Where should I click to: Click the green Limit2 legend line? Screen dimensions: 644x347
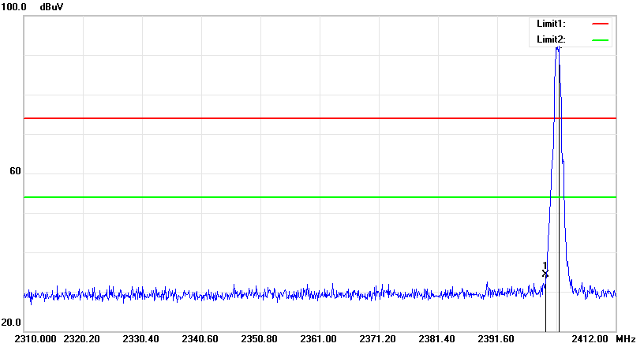(600, 40)
